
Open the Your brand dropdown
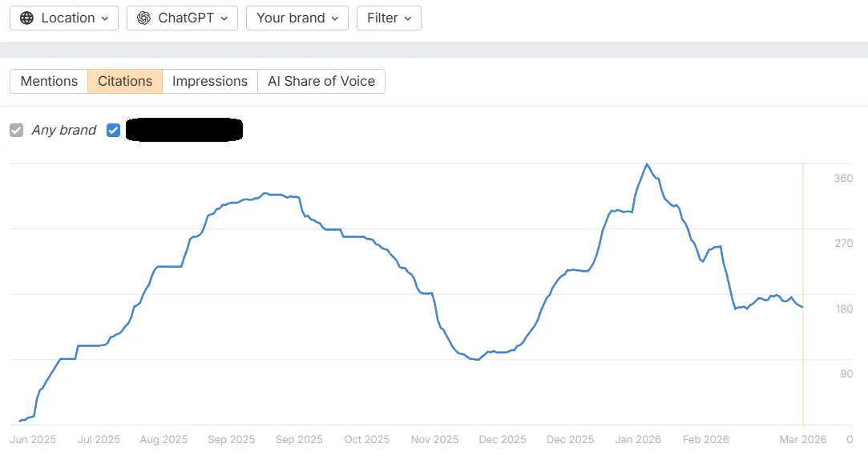[297, 18]
